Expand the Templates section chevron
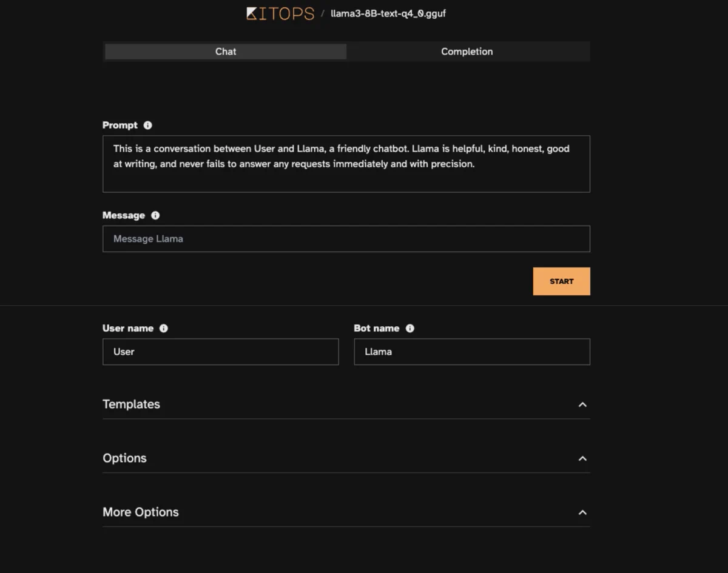Image resolution: width=728 pixels, height=573 pixels. (582, 404)
